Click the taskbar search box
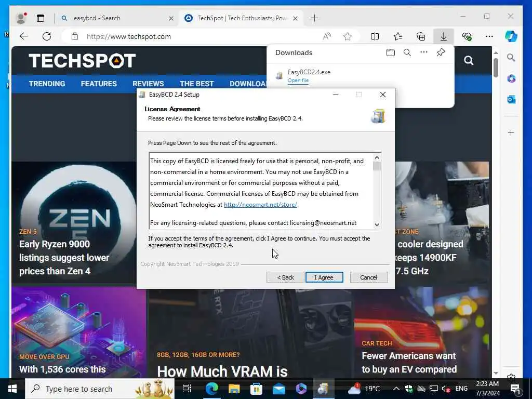This screenshot has height=399, width=532. click(100, 389)
